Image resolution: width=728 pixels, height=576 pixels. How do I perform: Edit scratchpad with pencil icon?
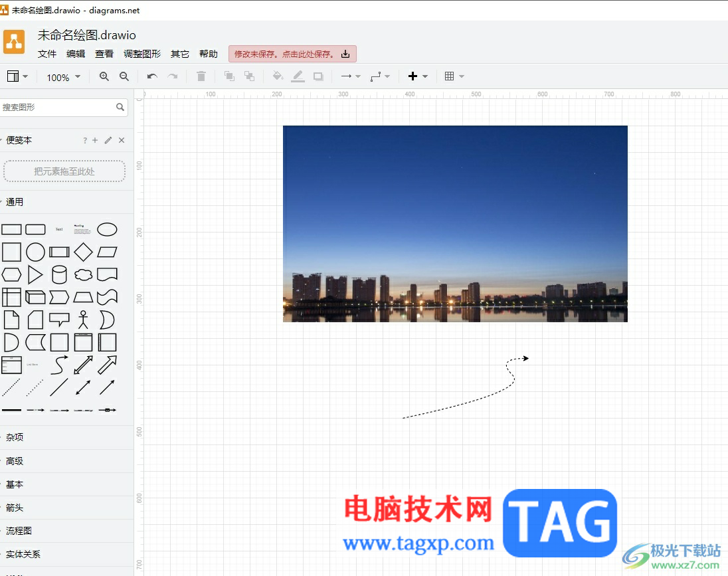pos(108,140)
